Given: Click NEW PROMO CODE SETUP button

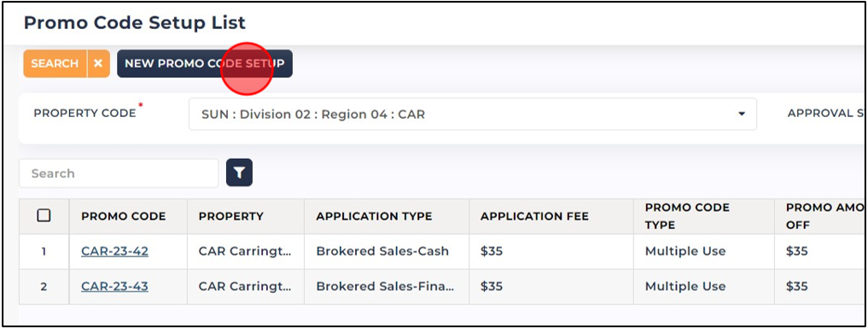Looking at the screenshot, I should click(204, 64).
